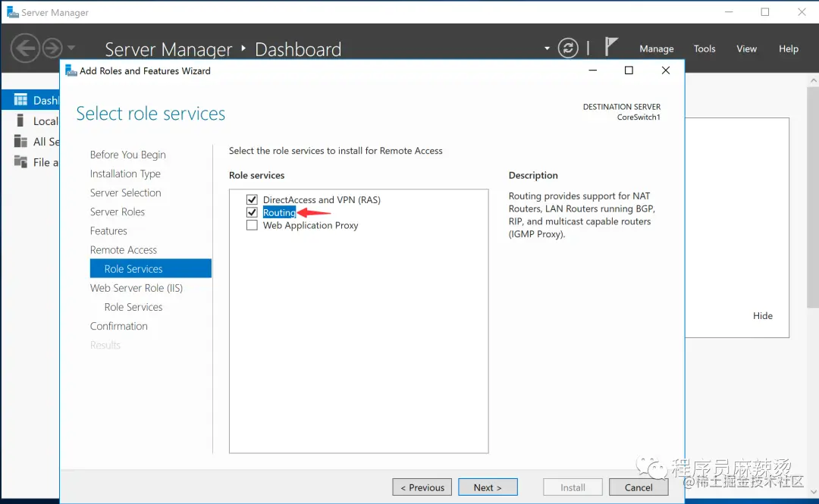Check the Web Application Proxy checkbox

tap(252, 225)
